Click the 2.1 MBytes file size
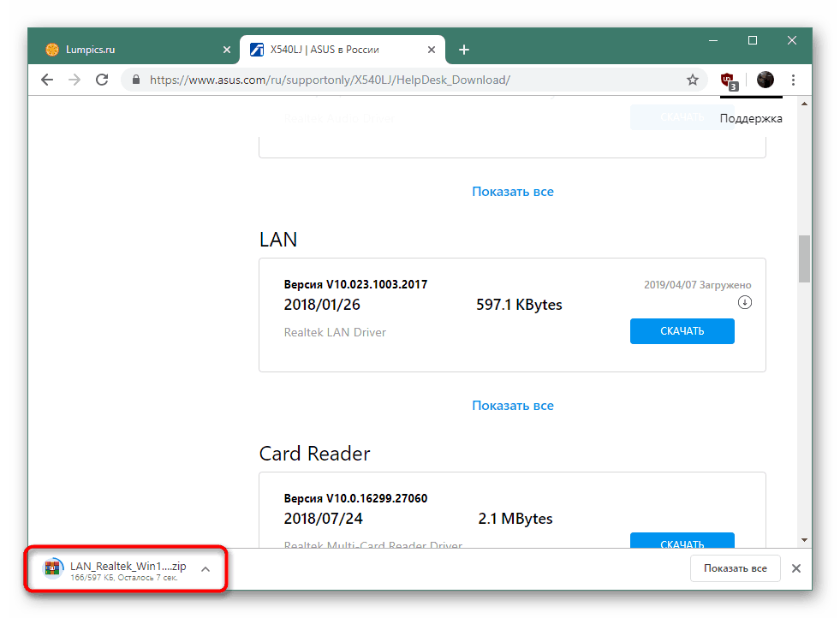This screenshot has width=840, height=618. click(515, 519)
